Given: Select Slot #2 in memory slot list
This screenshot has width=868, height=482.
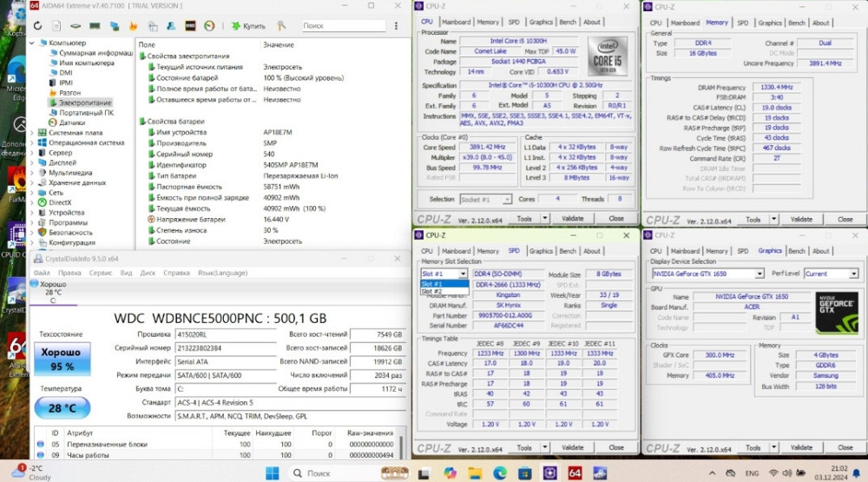Looking at the screenshot, I should tap(432, 292).
